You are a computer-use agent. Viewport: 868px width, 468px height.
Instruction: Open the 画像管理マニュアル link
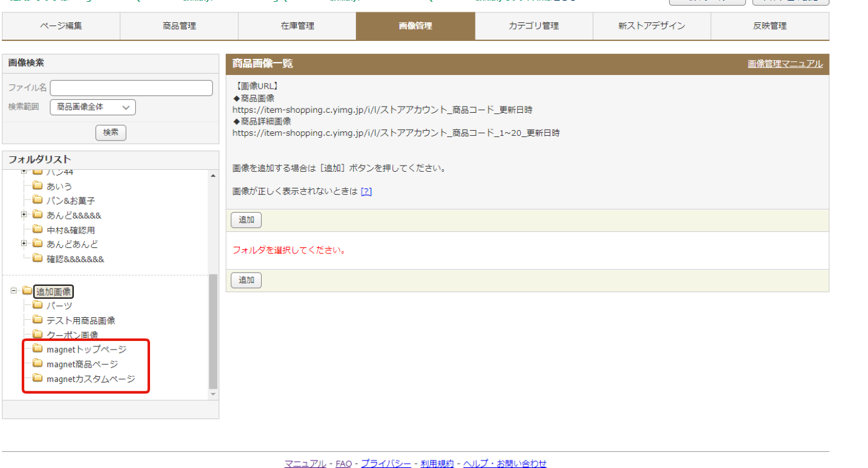[785, 64]
